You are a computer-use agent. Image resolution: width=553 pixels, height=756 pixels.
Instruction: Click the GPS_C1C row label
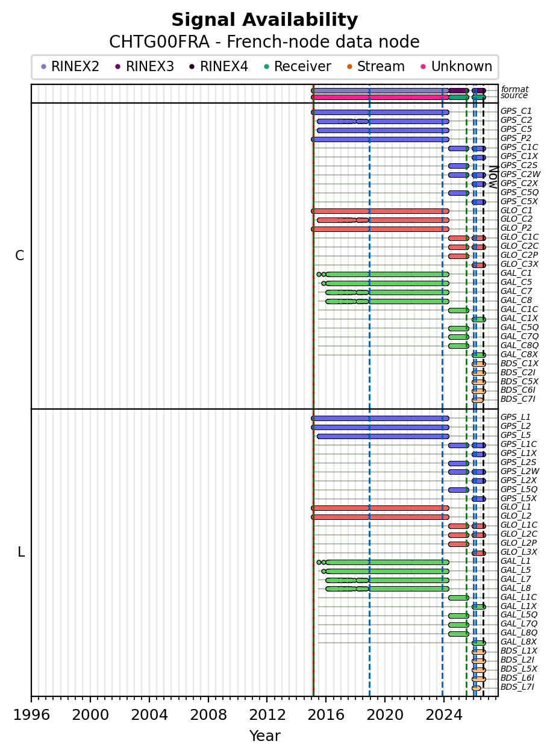point(519,148)
